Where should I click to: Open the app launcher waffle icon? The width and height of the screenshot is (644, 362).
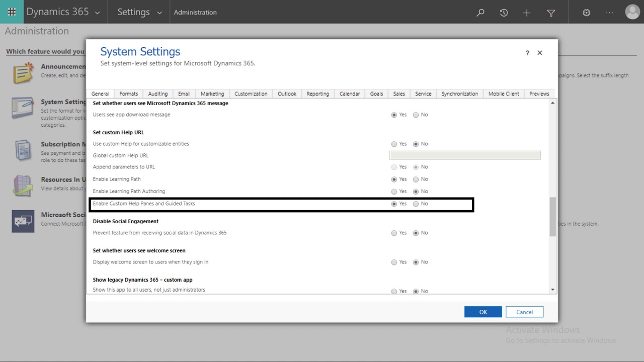12,12
